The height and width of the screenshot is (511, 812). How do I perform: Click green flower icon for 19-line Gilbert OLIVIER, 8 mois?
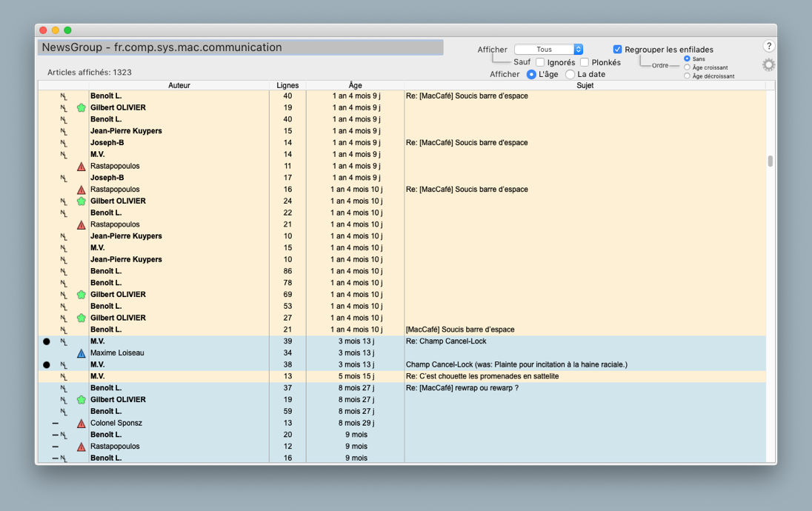81,400
